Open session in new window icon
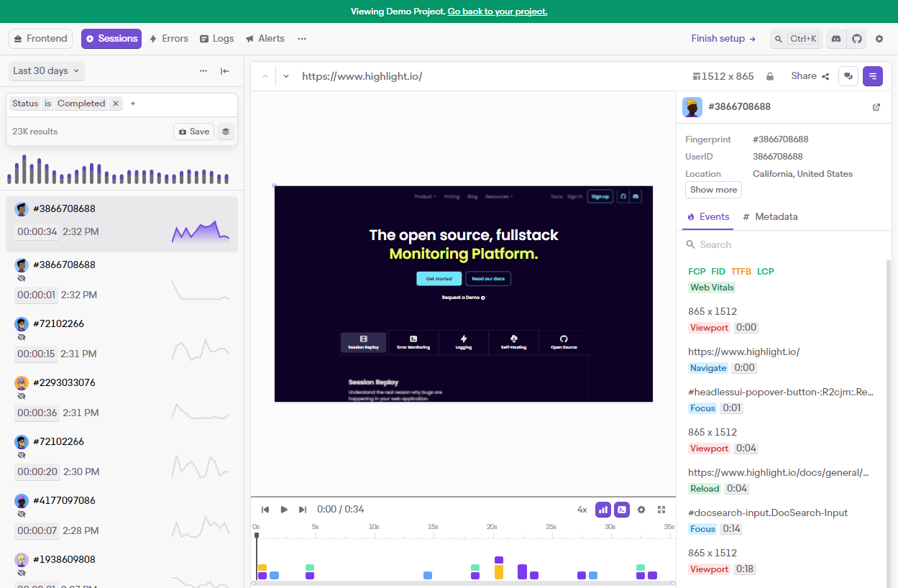Image resolution: width=898 pixels, height=588 pixels. coord(876,107)
